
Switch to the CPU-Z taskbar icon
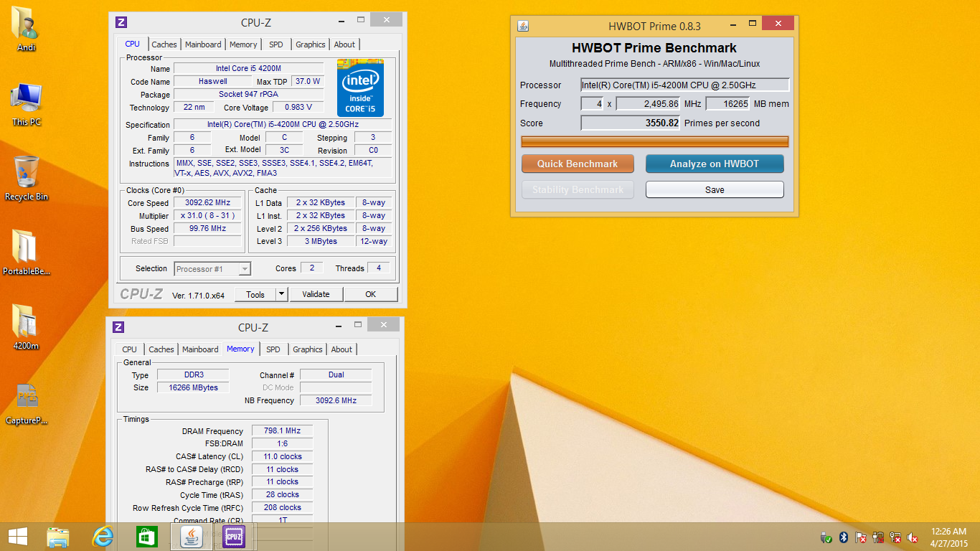pyautogui.click(x=235, y=537)
